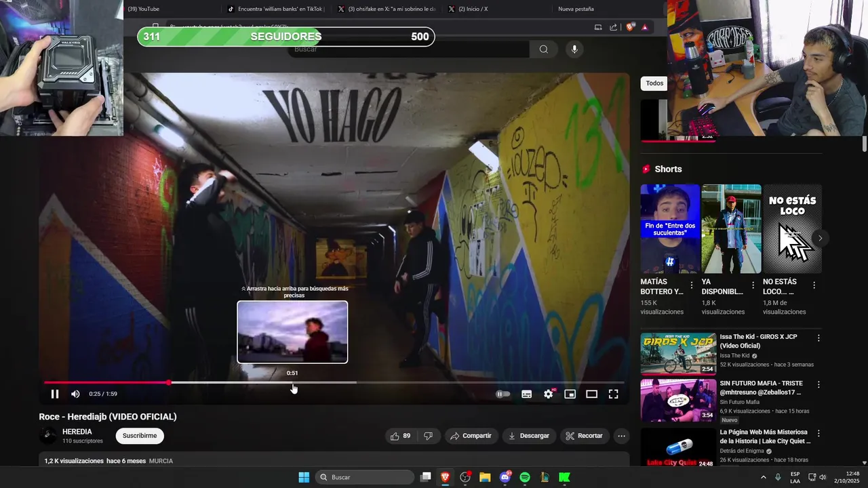Screen dimensions: 868x488
Task: Open the player settings gear
Action: (549, 394)
